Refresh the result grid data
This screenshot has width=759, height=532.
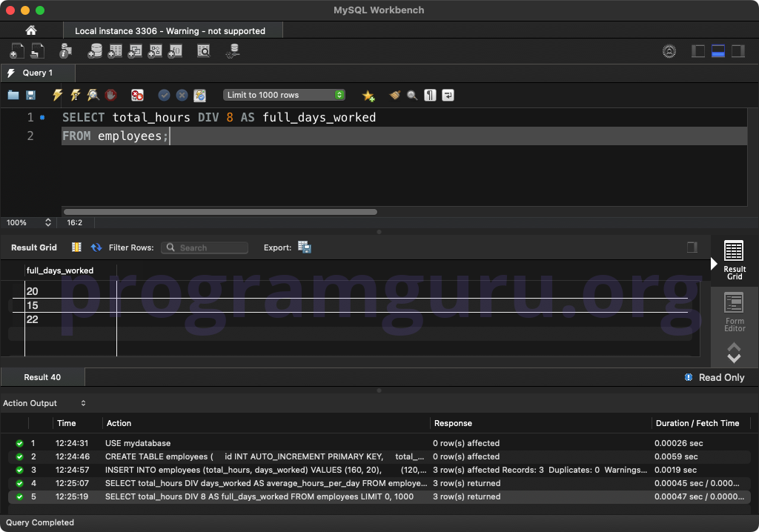point(96,247)
